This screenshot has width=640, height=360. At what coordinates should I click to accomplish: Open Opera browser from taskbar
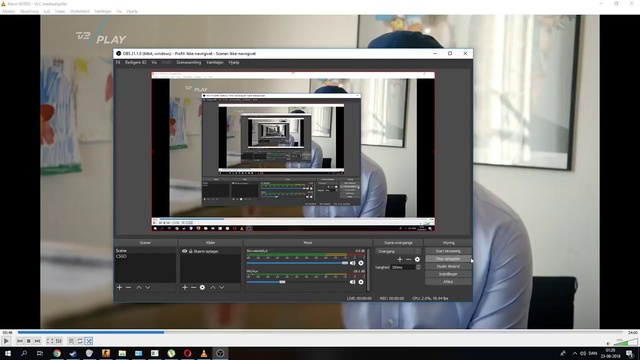click(x=187, y=353)
